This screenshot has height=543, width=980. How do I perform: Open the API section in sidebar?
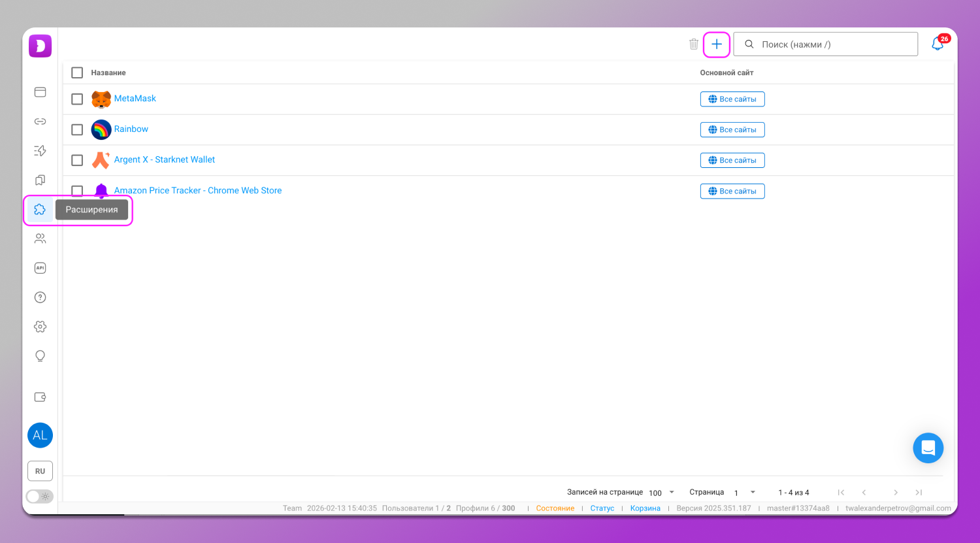tap(40, 268)
